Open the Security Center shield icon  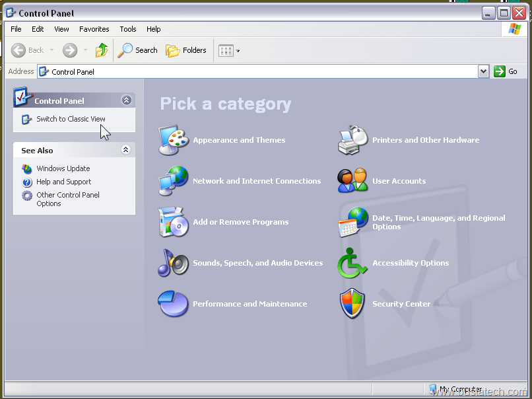pos(352,303)
